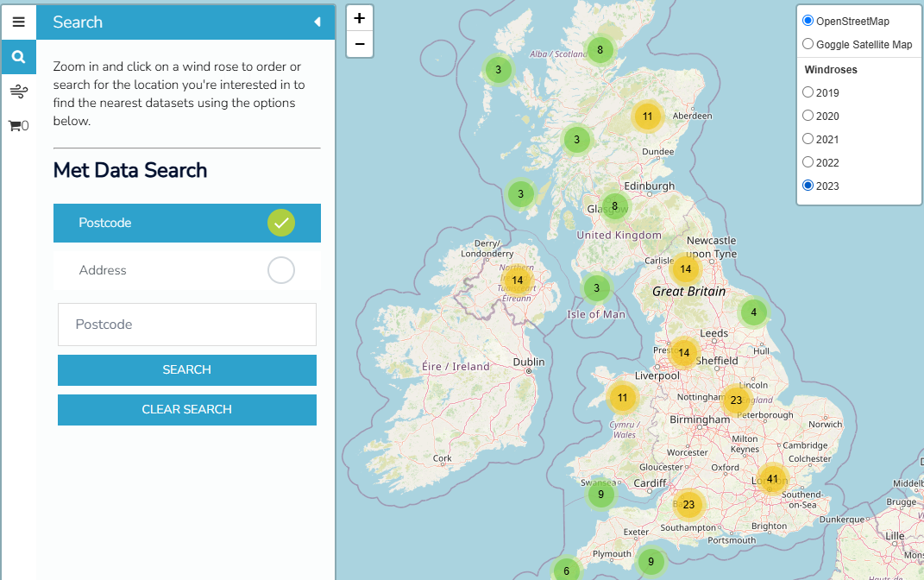This screenshot has width=924, height=580.
Task: Click the checkmark on the Postcode option
Action: pos(281,223)
